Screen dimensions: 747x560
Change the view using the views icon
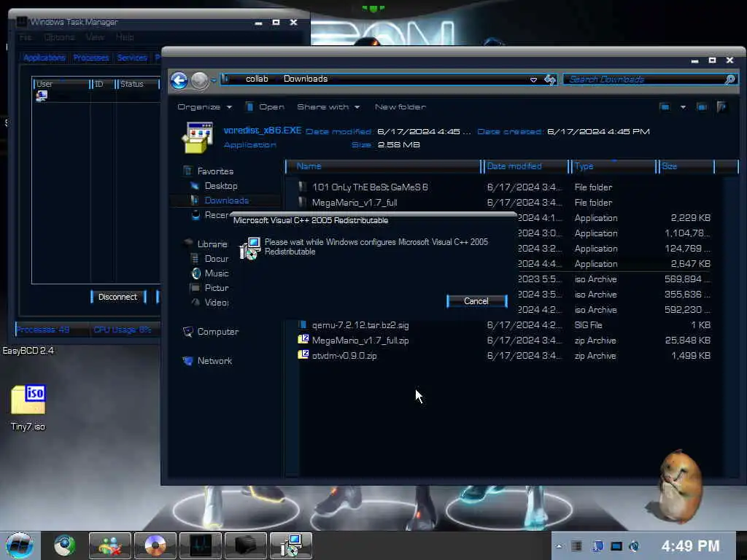click(665, 107)
